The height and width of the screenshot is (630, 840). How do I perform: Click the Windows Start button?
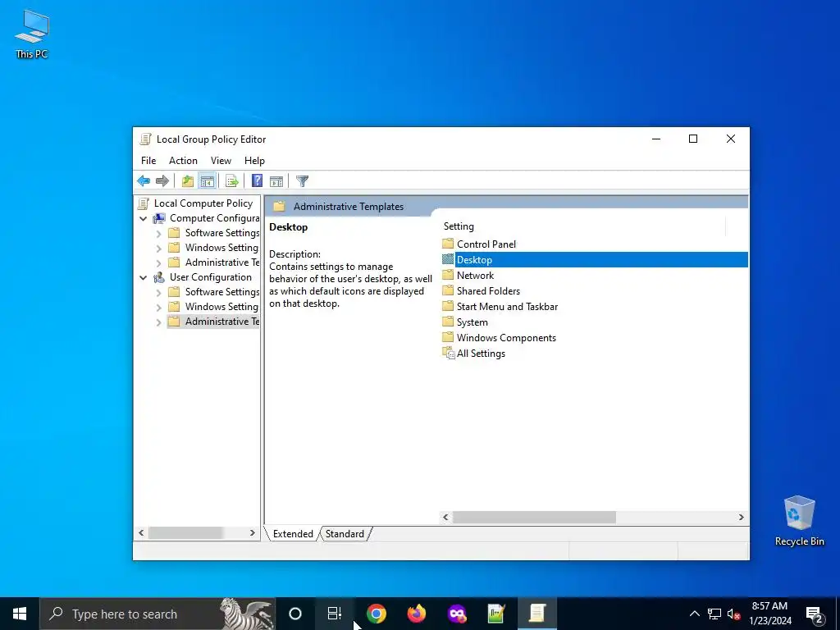click(20, 614)
